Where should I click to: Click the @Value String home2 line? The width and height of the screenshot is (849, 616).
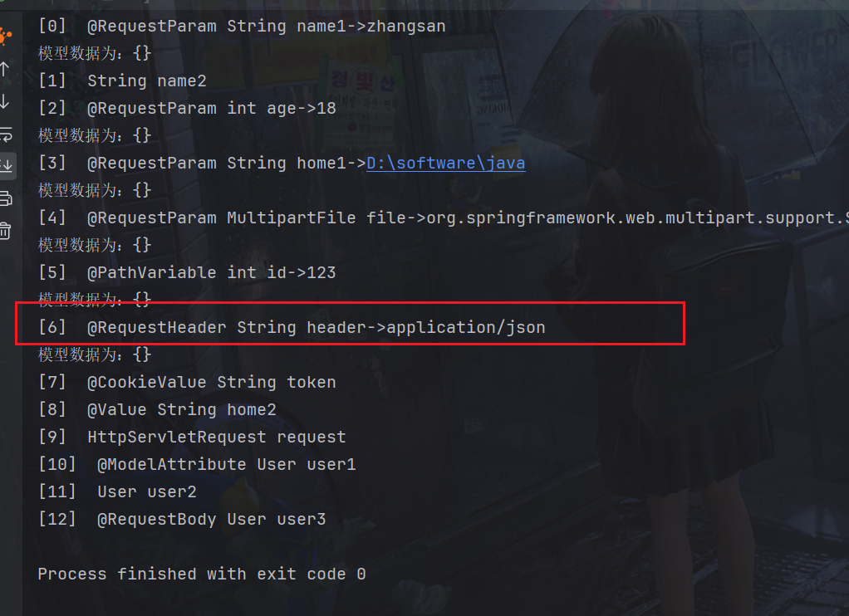(181, 409)
